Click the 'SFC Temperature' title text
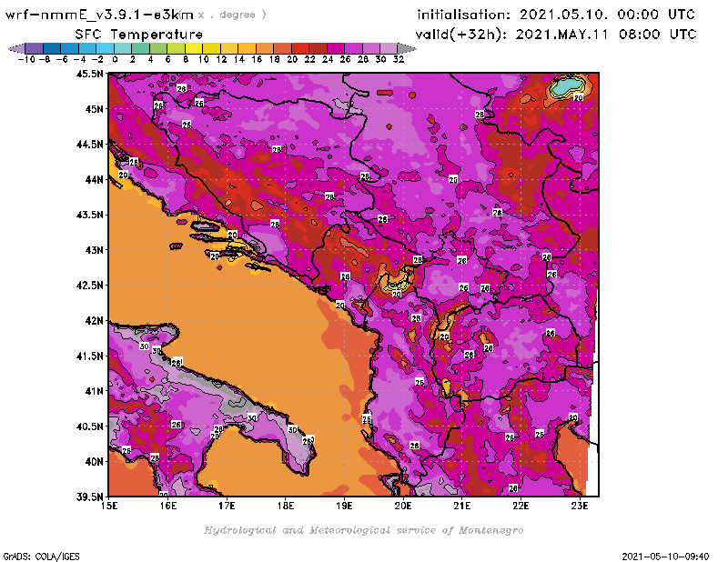The image size is (728, 562). (139, 35)
